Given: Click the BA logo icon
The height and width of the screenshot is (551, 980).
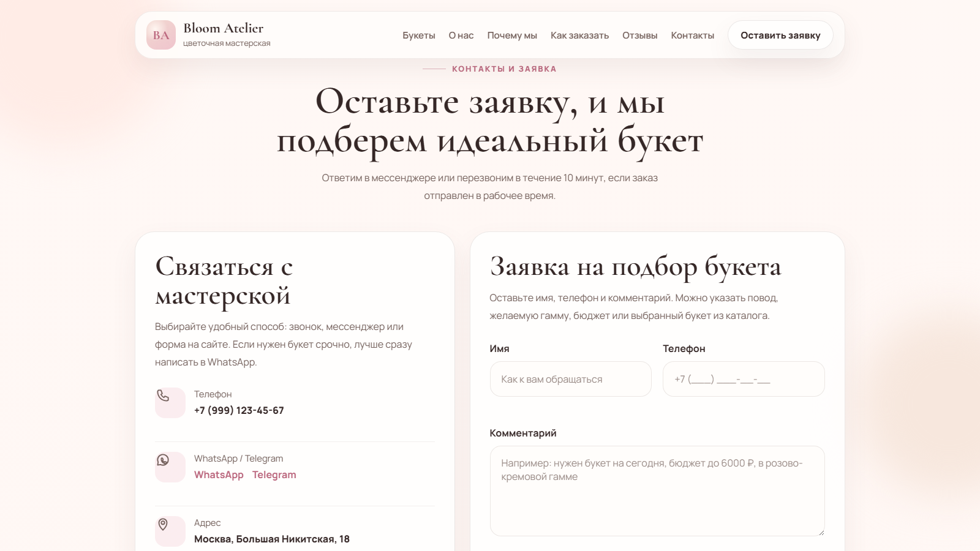Looking at the screenshot, I should click(x=161, y=35).
